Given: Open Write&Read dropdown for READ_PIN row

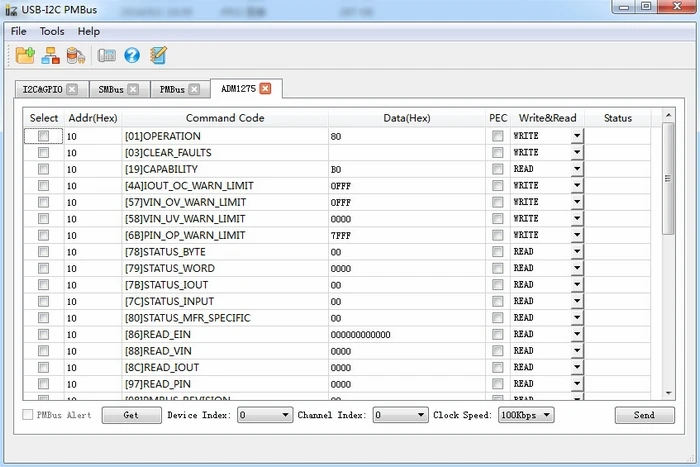Looking at the screenshot, I should 577,384.
